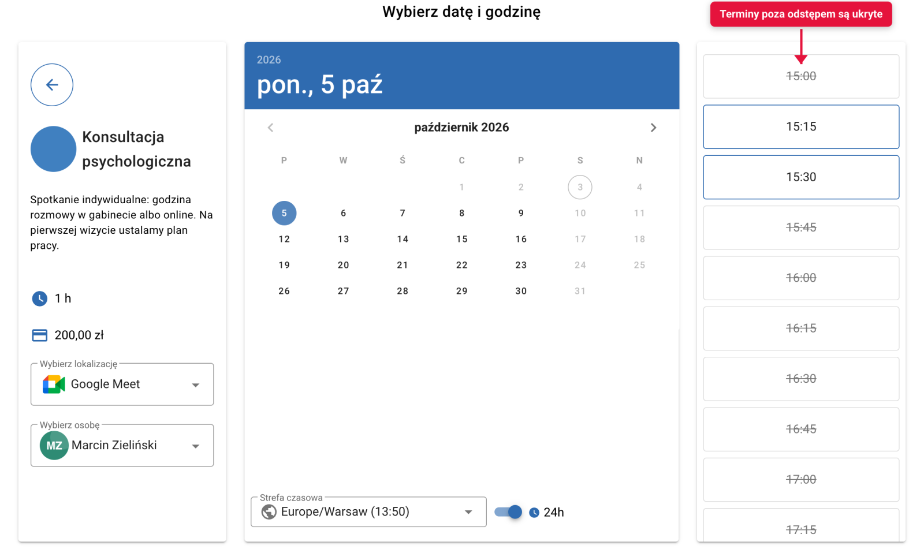This screenshot has width=924, height=560.
Task: Click the 'pon., 5 paź' date header
Action: pyautogui.click(x=319, y=85)
